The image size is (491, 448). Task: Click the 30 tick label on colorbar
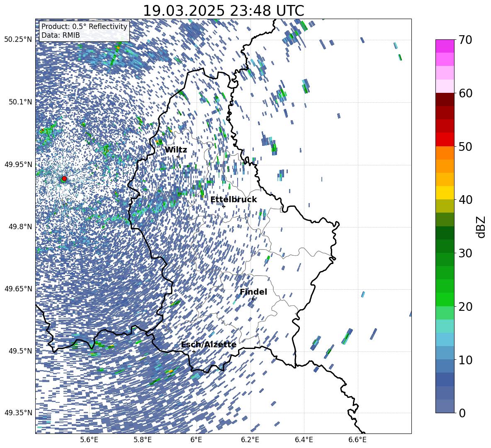pyautogui.click(x=465, y=253)
